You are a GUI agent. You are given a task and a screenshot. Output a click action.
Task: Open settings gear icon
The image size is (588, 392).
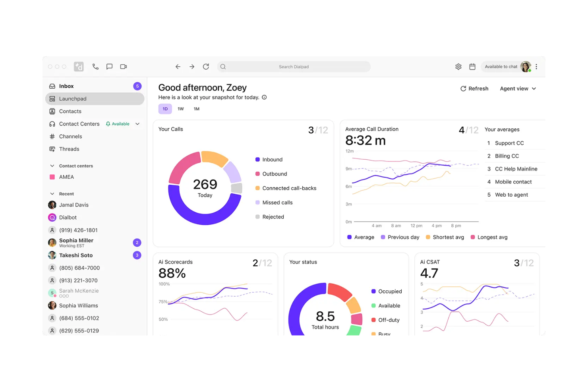pyautogui.click(x=458, y=67)
